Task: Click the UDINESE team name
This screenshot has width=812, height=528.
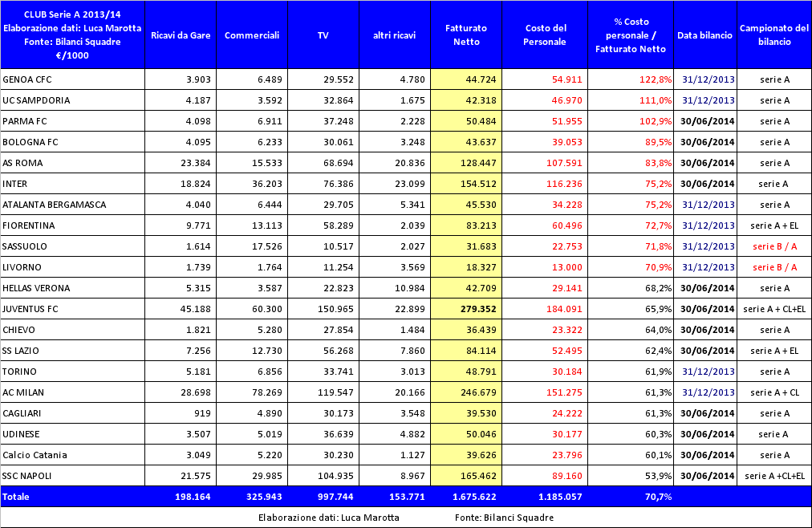Action: click(72, 434)
